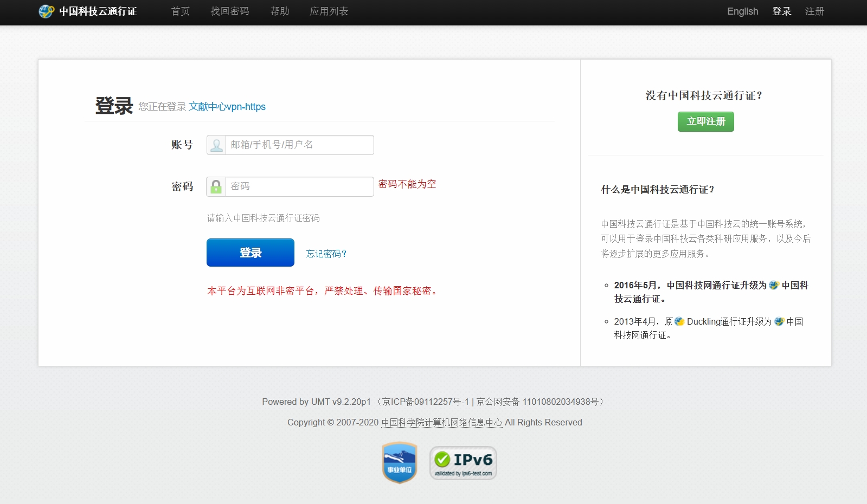Click the Duckling icon in 2013 note
Viewport: 867px width, 504px height.
pos(679,321)
